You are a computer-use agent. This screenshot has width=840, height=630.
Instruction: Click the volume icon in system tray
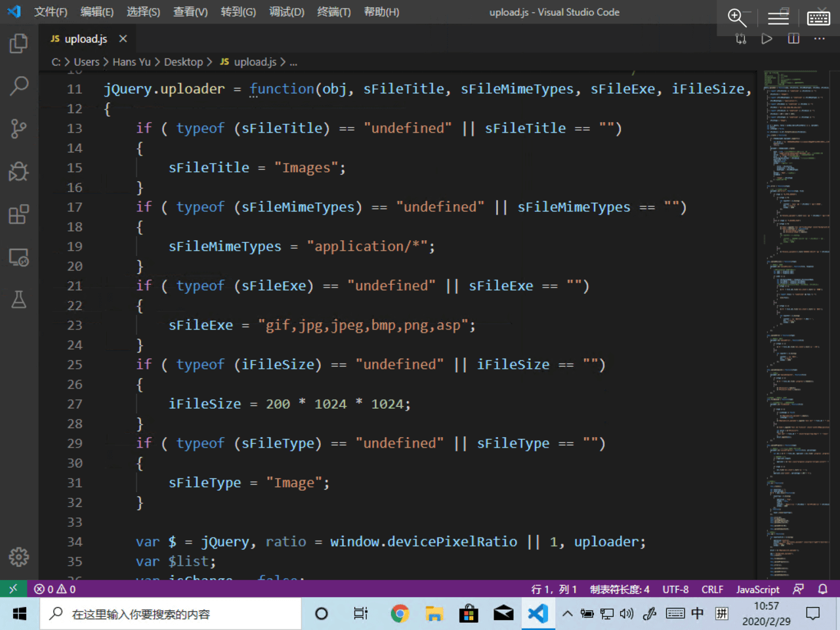point(627,614)
